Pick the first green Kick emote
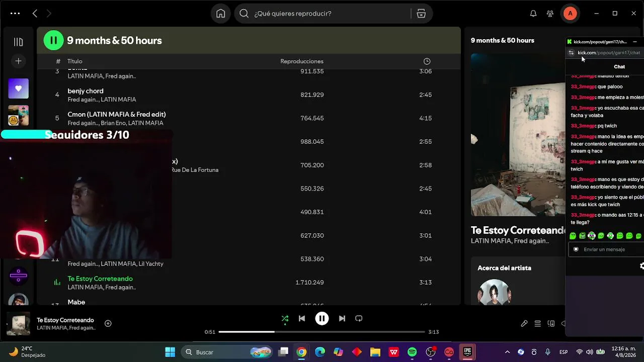The height and width of the screenshot is (362, 644). 573,236
